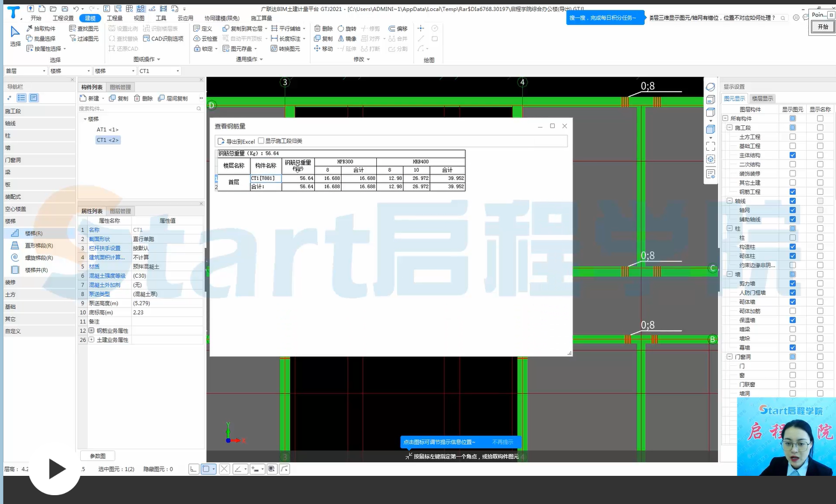
Task: Select AT1 <1> in component list
Action: coord(108,130)
